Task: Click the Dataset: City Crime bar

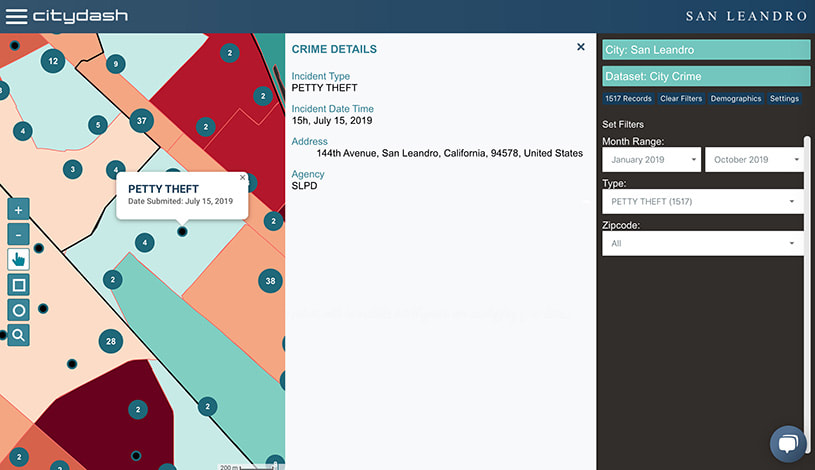Action: [x=706, y=76]
